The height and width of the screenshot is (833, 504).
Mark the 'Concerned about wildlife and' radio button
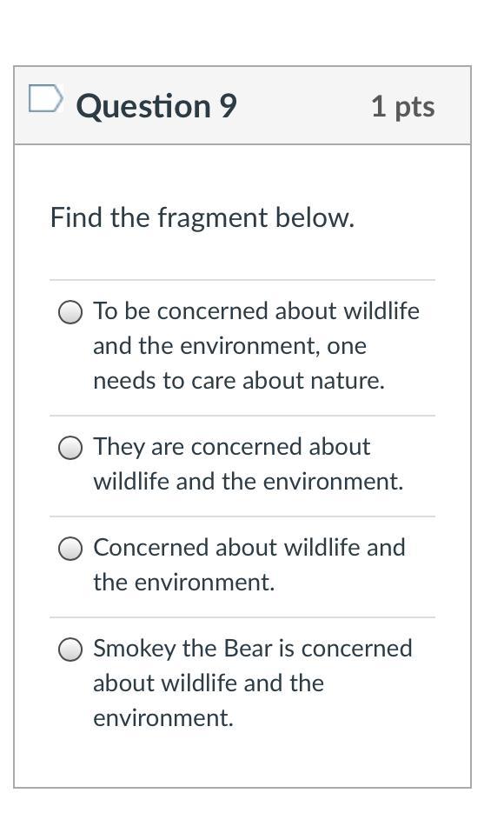click(70, 549)
